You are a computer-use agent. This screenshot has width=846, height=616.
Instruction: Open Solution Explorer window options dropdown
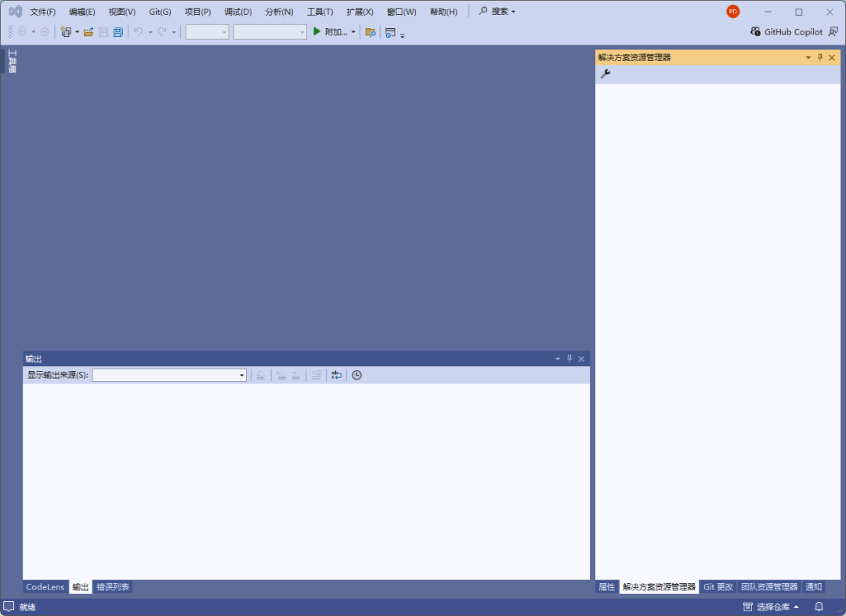[x=808, y=58]
